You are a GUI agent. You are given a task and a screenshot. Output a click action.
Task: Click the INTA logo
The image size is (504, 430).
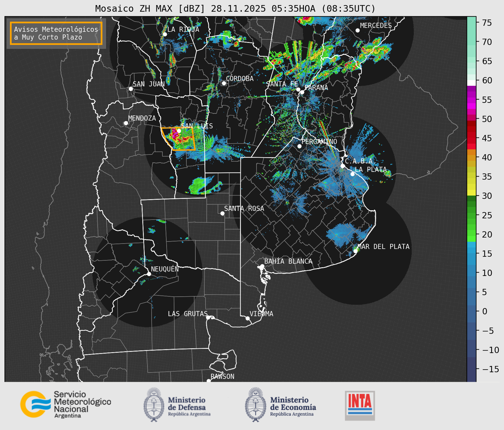(x=360, y=405)
